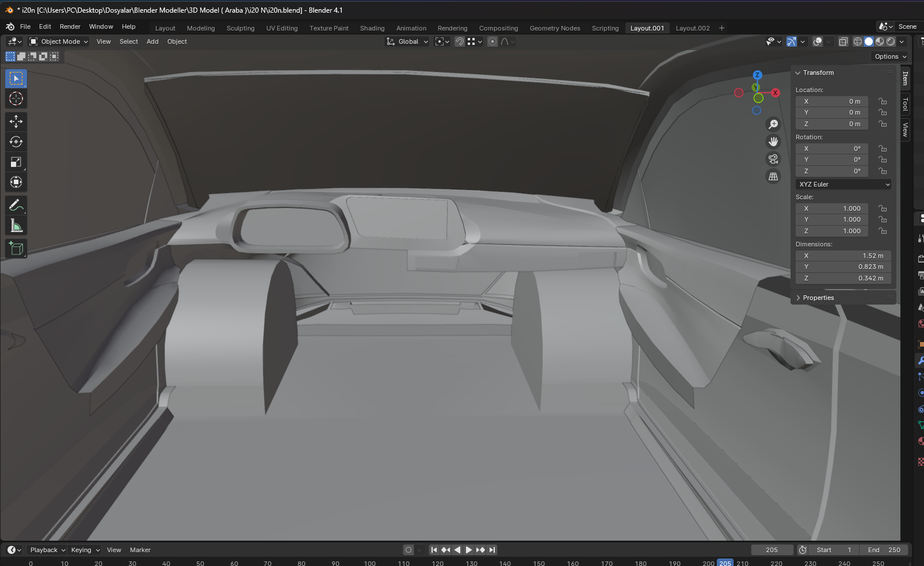This screenshot has width=924, height=566.
Task: Open the timeline Marker menu
Action: pyautogui.click(x=140, y=550)
